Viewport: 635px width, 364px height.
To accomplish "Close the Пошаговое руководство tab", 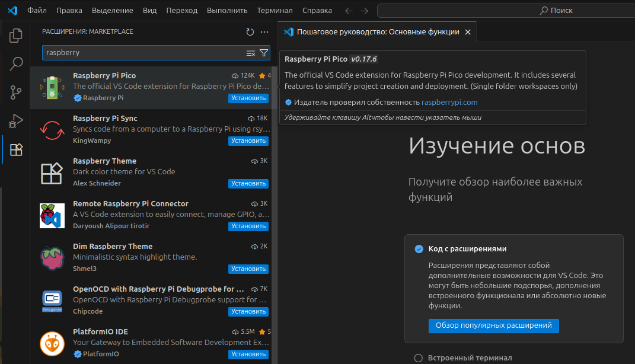I will 468,32.
